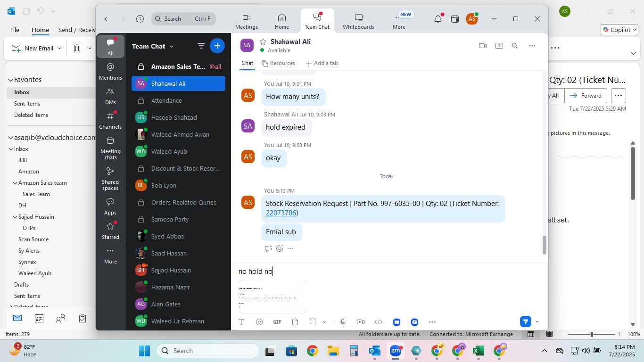644x362 pixels.
Task: Switch to Resources tab in chat
Action: pos(279,63)
